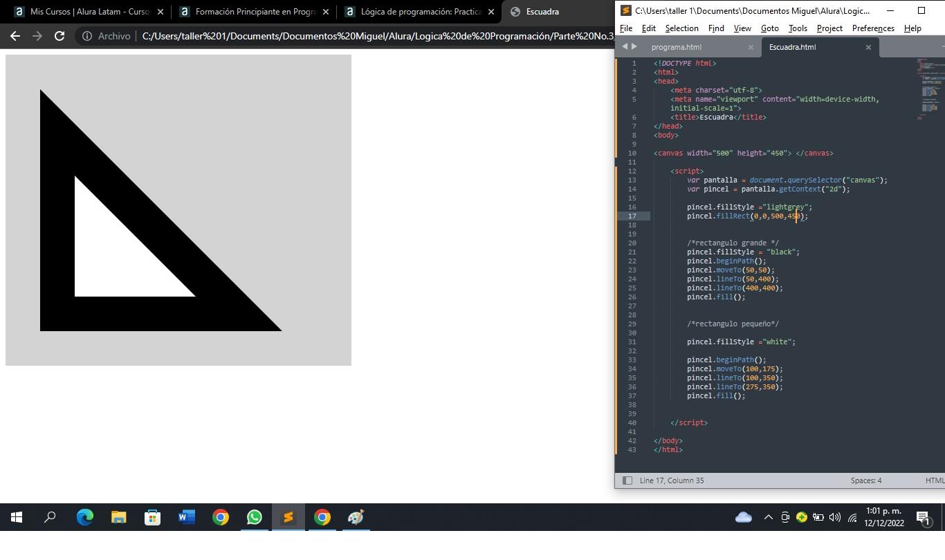
Task: Click Spaces: 4 indentation setting
Action: pyautogui.click(x=866, y=480)
